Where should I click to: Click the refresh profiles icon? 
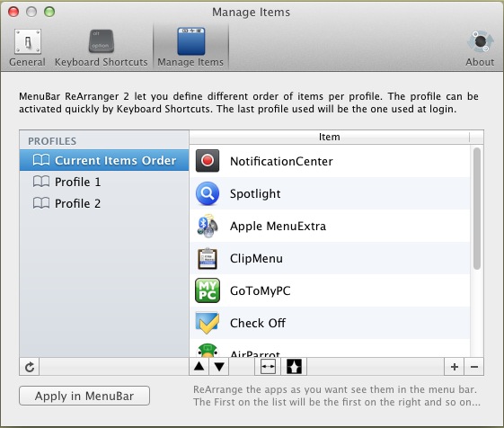point(30,367)
